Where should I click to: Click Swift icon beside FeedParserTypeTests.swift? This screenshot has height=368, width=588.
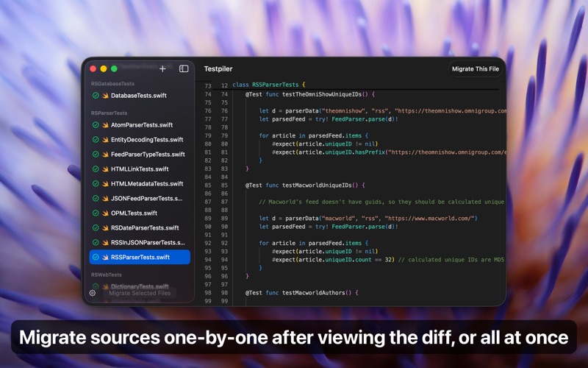pyautogui.click(x=105, y=154)
